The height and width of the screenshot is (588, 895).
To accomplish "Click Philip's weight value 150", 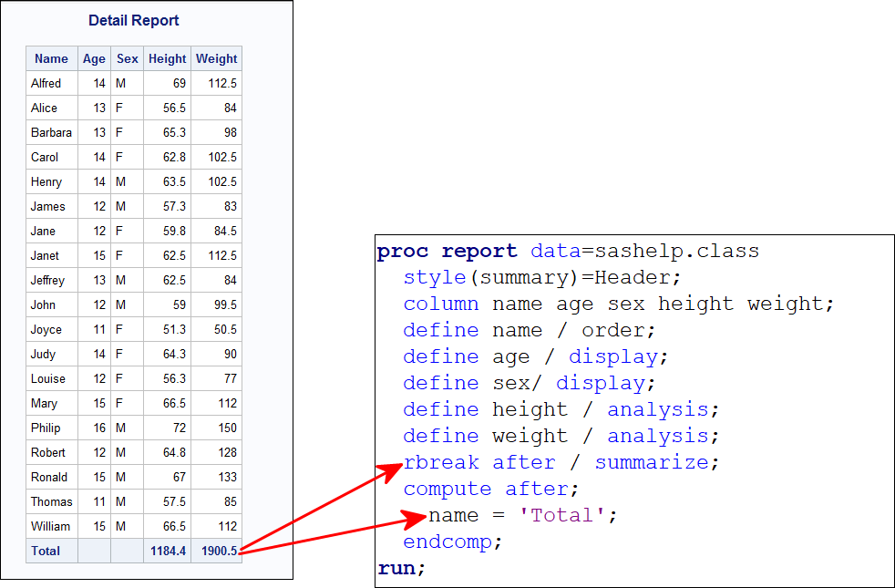I will (227, 428).
